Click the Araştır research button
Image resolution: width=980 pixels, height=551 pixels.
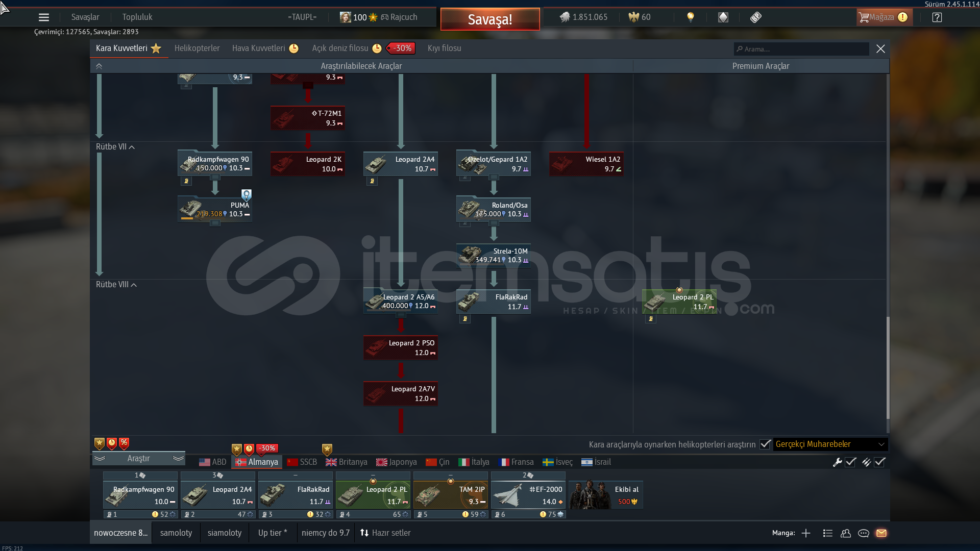tap(138, 459)
